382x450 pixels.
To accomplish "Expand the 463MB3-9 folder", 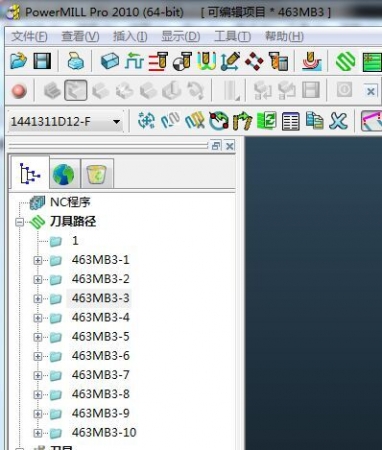I will 38,414.
